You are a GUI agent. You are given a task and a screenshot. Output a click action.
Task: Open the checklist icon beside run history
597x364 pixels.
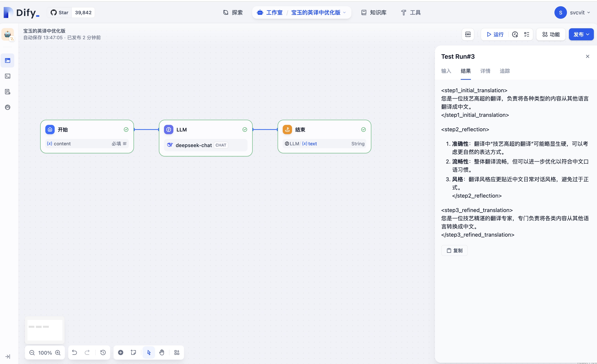click(x=527, y=34)
